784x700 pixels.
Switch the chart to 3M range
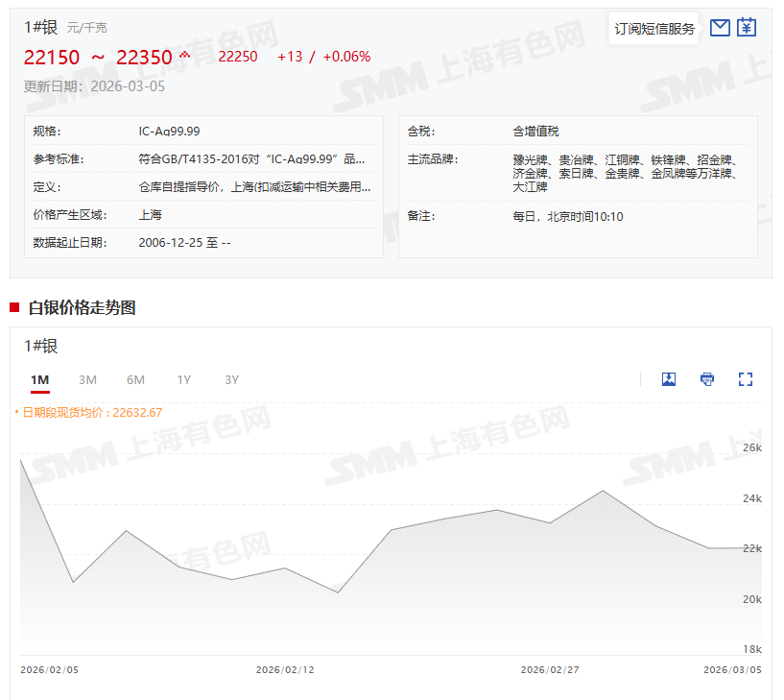pos(87,380)
